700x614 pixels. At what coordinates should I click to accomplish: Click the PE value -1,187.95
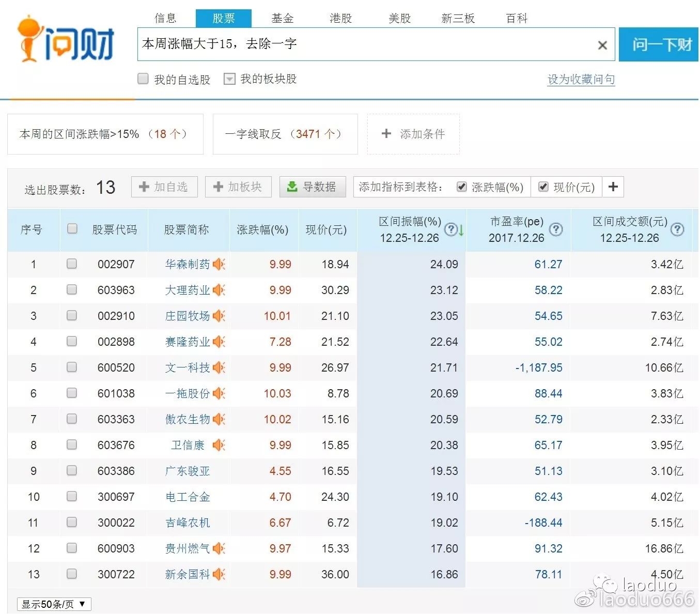539,367
